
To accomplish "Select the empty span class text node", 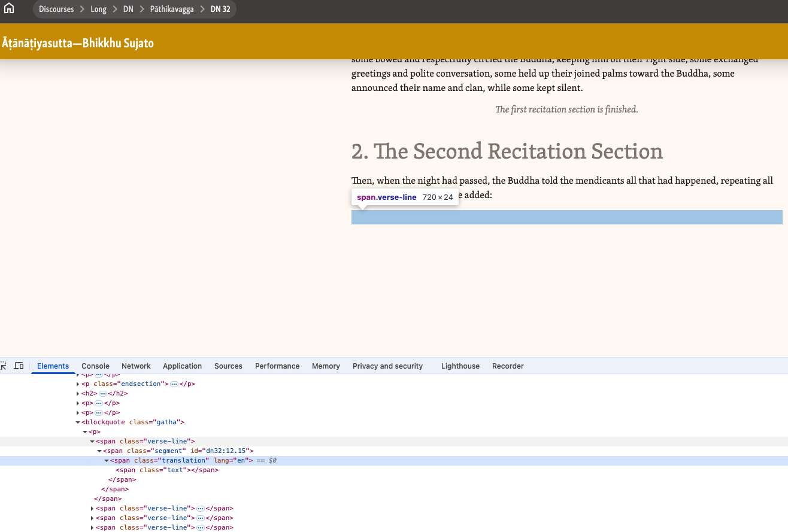I will (x=166, y=470).
